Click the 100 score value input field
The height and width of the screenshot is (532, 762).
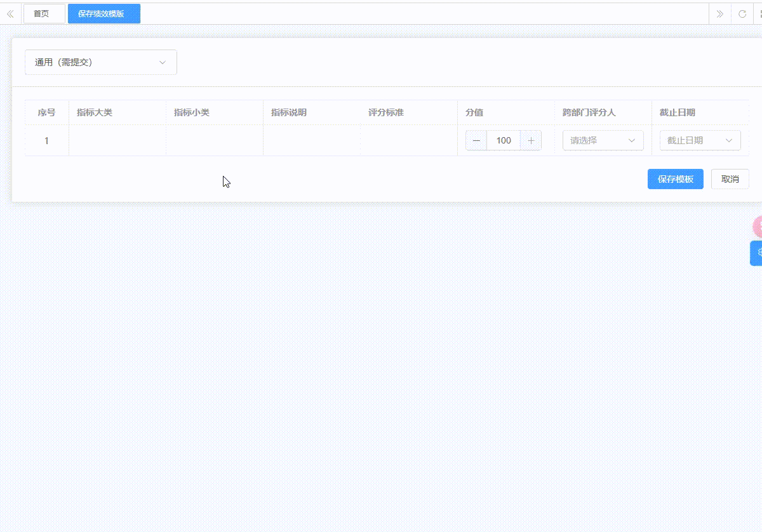click(x=504, y=140)
